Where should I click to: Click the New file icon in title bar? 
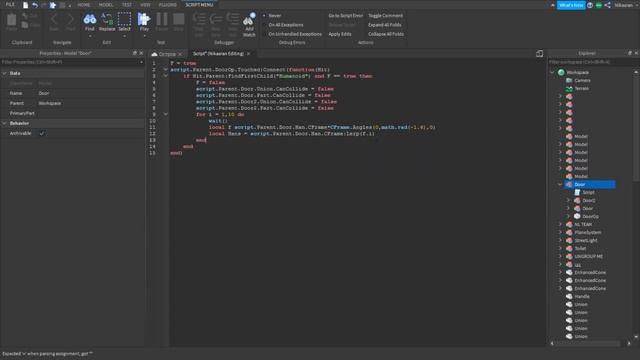[25, 5]
